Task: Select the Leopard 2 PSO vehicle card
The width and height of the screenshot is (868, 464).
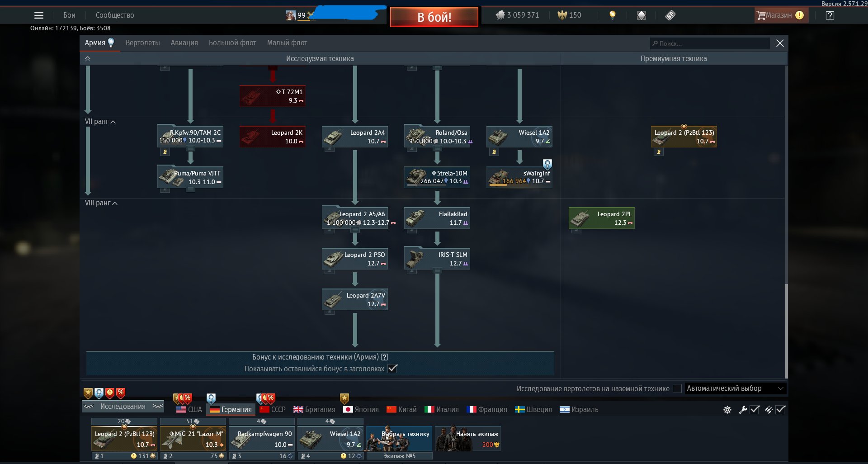Action: pos(355,259)
